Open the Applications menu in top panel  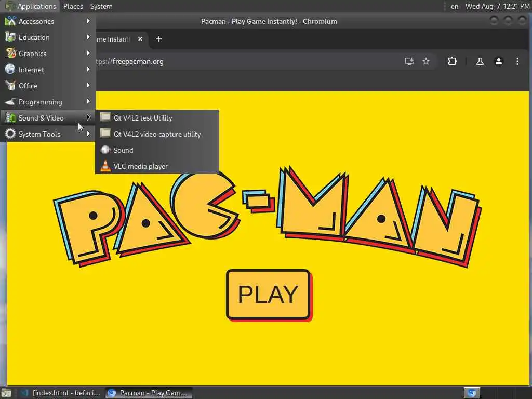pyautogui.click(x=30, y=6)
